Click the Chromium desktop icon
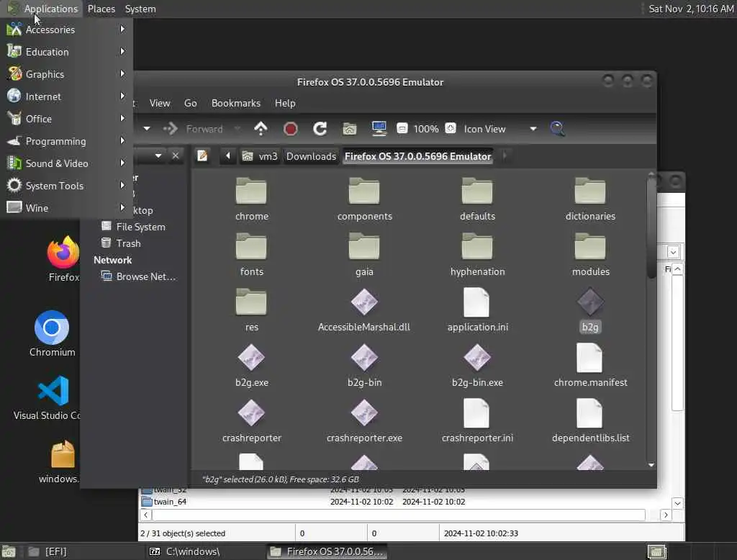Screen dimensions: 737x560 pos(52,334)
